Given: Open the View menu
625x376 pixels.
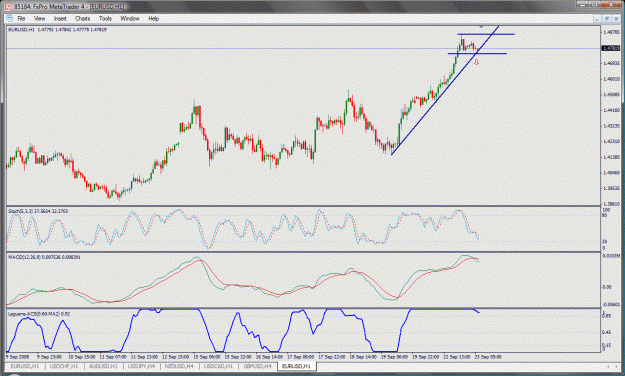Looking at the screenshot, I should point(39,19).
